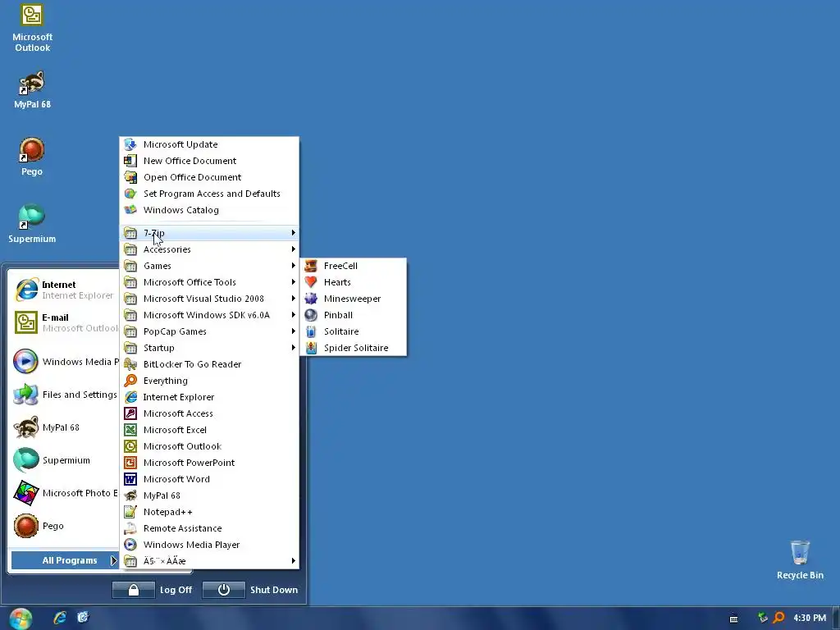
Task: Launch Internet Explorer from All Programs list
Action: [x=209, y=397]
